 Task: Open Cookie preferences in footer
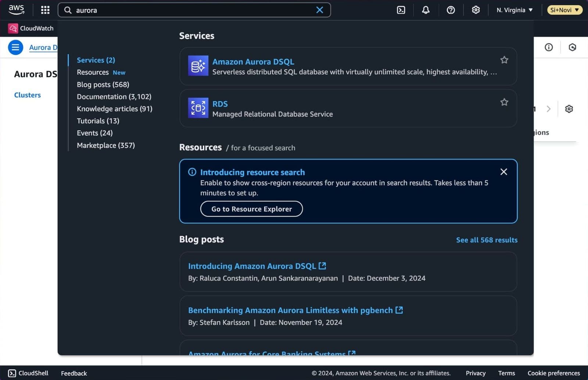553,373
